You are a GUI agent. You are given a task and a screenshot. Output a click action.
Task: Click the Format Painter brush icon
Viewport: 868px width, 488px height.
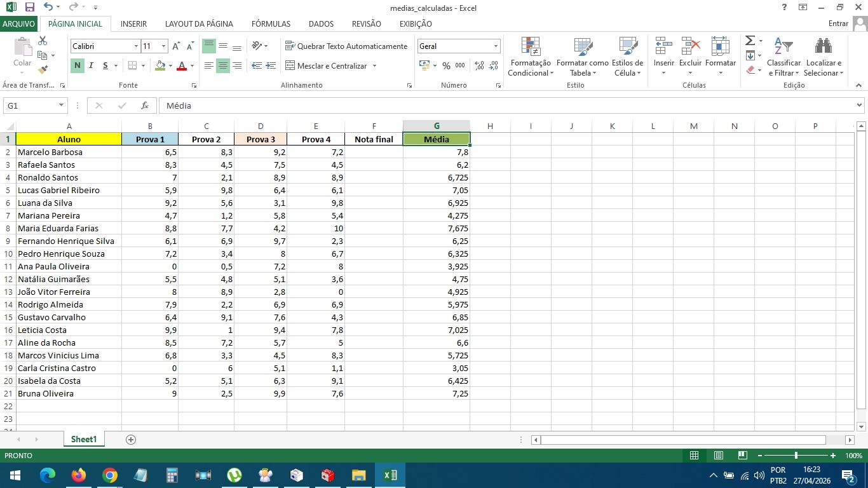(x=43, y=70)
